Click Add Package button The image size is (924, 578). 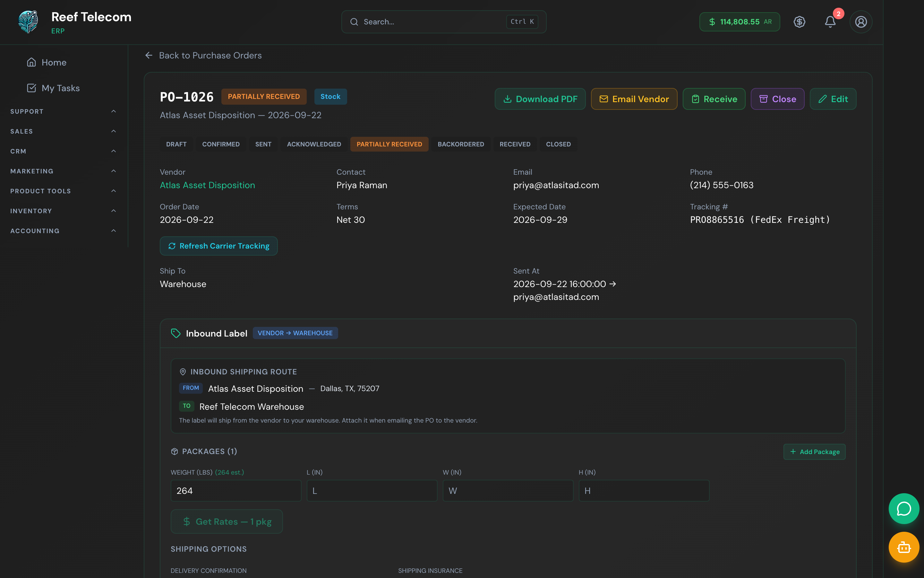pos(814,451)
